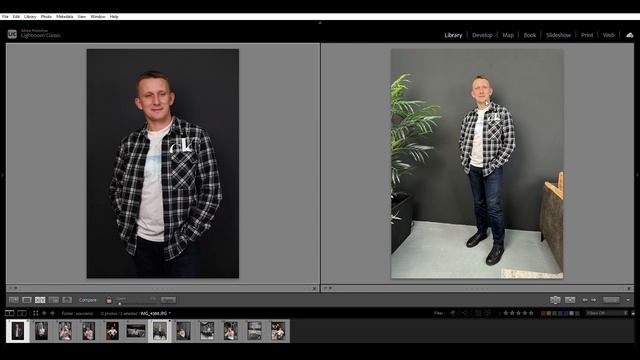Open the Edit menu
The image size is (640, 360).
(x=16, y=17)
